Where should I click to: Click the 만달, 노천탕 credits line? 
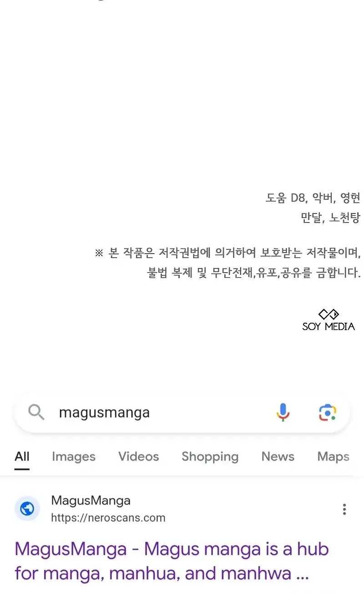[330, 218]
